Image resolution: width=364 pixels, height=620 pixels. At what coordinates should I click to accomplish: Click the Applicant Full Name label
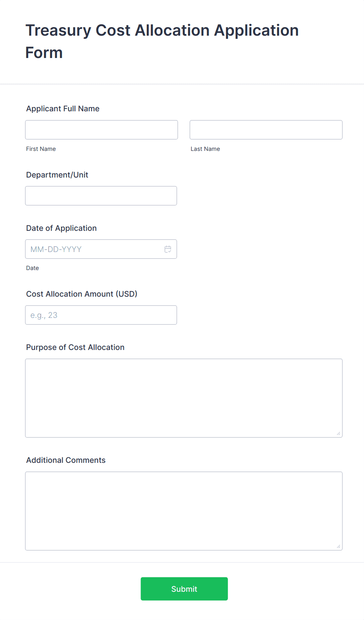coord(63,109)
